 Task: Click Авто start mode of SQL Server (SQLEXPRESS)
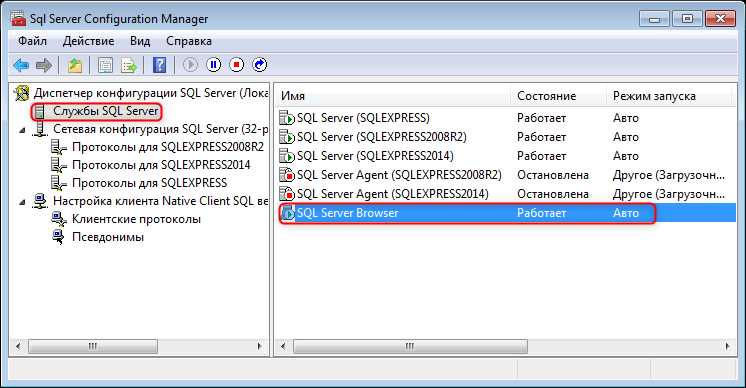tap(626, 118)
